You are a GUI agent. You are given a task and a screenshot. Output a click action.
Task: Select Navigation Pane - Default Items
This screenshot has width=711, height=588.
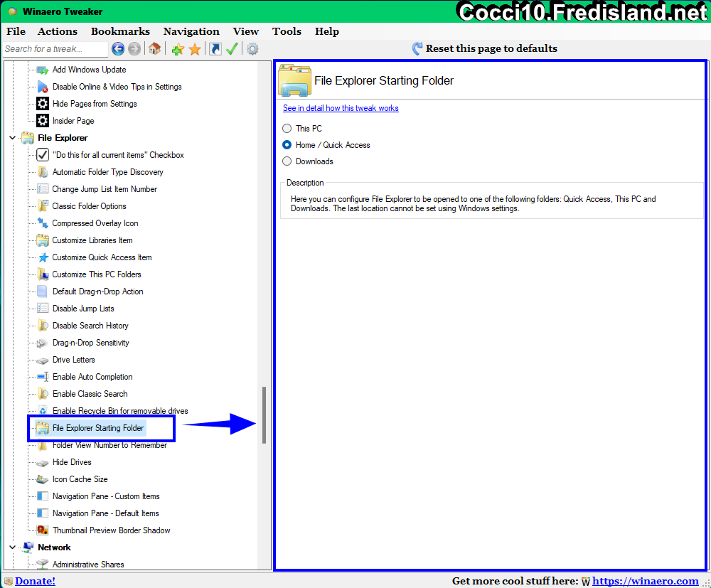pos(106,513)
